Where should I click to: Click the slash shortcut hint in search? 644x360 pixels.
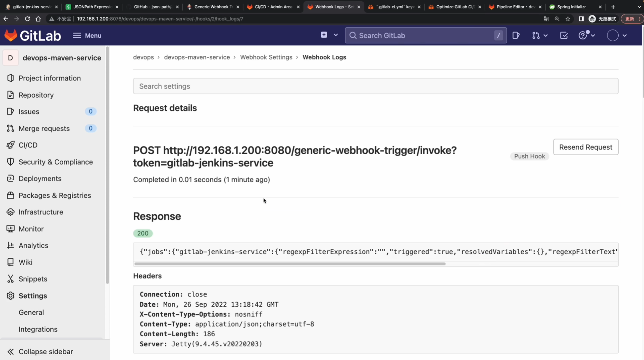pos(498,35)
